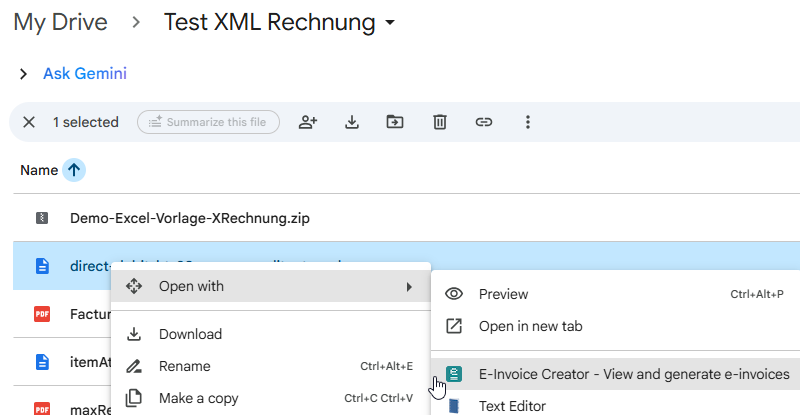This screenshot has width=800, height=415.
Task: Select Make a copy menu entry
Action: tap(198, 398)
